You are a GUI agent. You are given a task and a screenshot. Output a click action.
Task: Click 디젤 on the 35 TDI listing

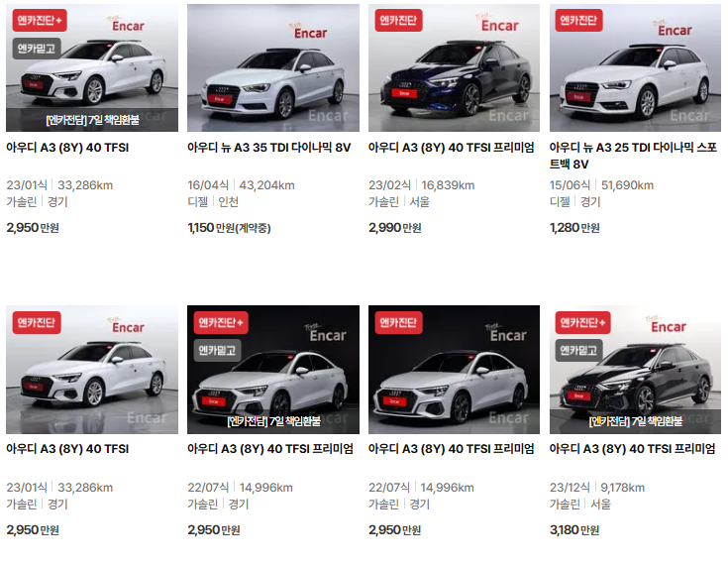click(x=198, y=202)
